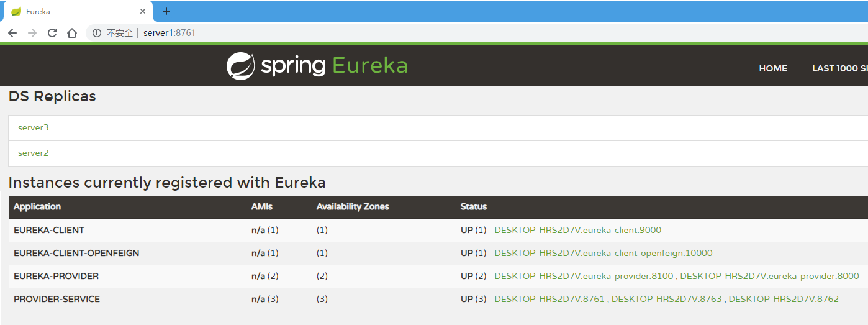Open the HOME navigation item
The image size is (868, 325).
[x=773, y=68]
